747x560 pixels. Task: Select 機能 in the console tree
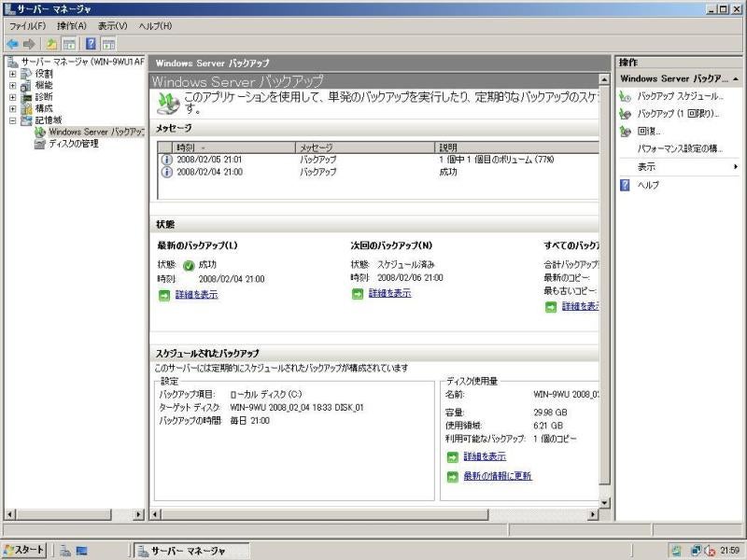pyautogui.click(x=44, y=85)
